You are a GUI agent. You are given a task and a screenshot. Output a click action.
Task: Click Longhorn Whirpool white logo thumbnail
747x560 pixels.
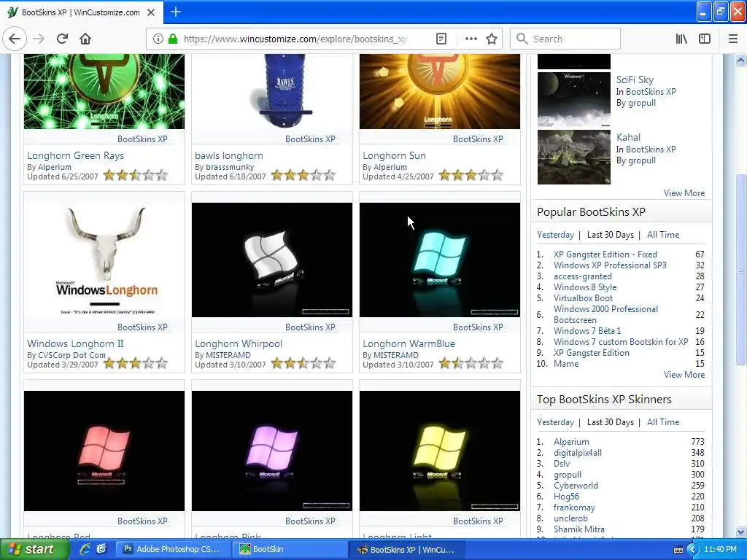click(x=272, y=260)
